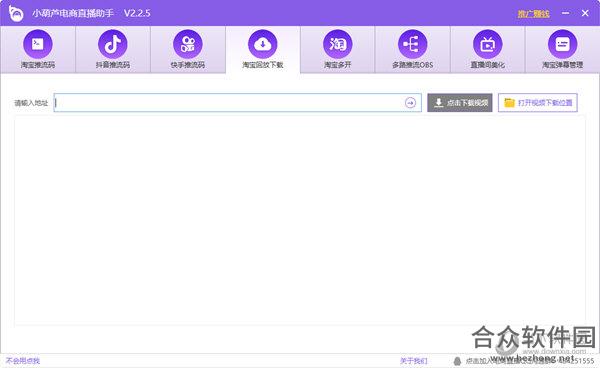Click the QQ penguin icon in status bar

click(x=457, y=361)
